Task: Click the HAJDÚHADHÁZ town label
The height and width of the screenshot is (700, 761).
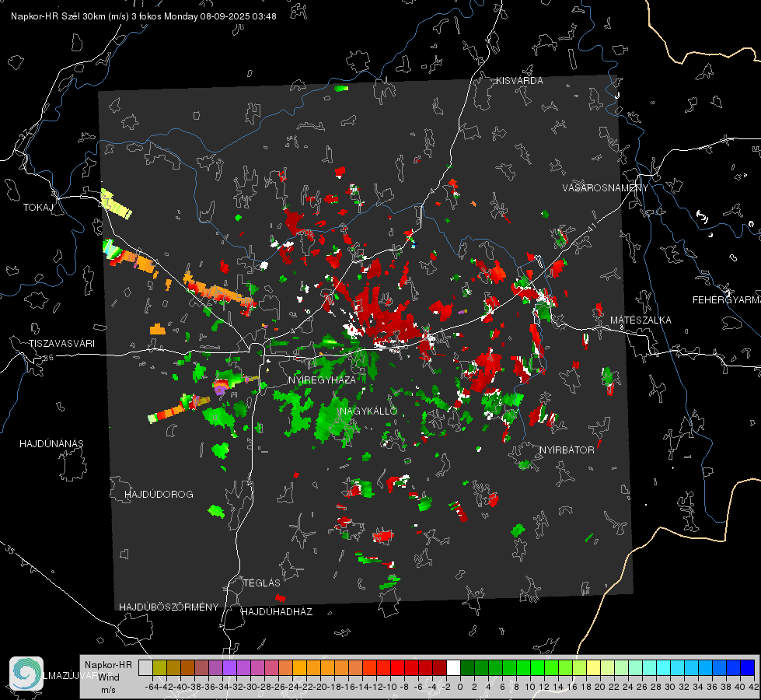Action: pyautogui.click(x=277, y=611)
